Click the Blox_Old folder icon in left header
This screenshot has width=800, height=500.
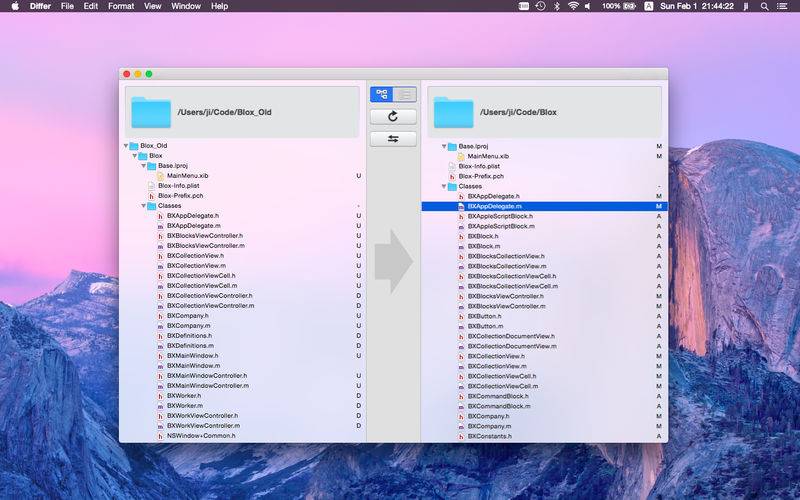(151, 112)
